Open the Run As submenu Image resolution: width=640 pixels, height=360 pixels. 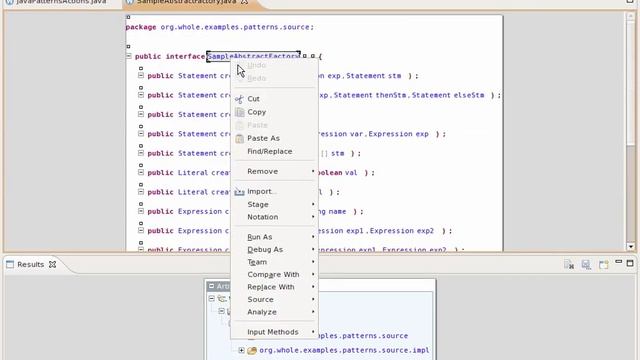coord(274,237)
